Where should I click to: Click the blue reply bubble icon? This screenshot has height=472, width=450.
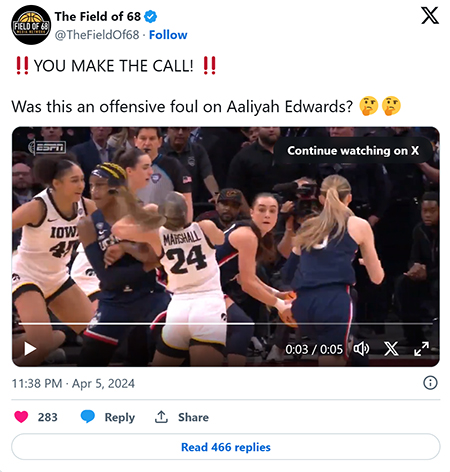coord(88,417)
